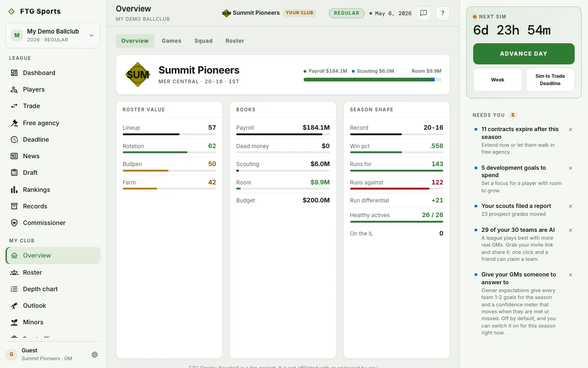The image size is (588, 368).
Task: Click the News newspaper icon
Action: point(14,156)
